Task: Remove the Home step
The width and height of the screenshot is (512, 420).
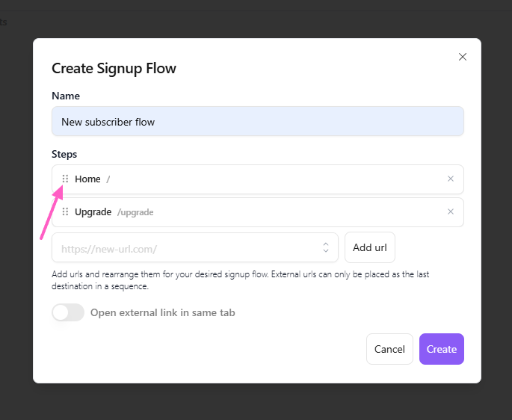Action: 451,179
